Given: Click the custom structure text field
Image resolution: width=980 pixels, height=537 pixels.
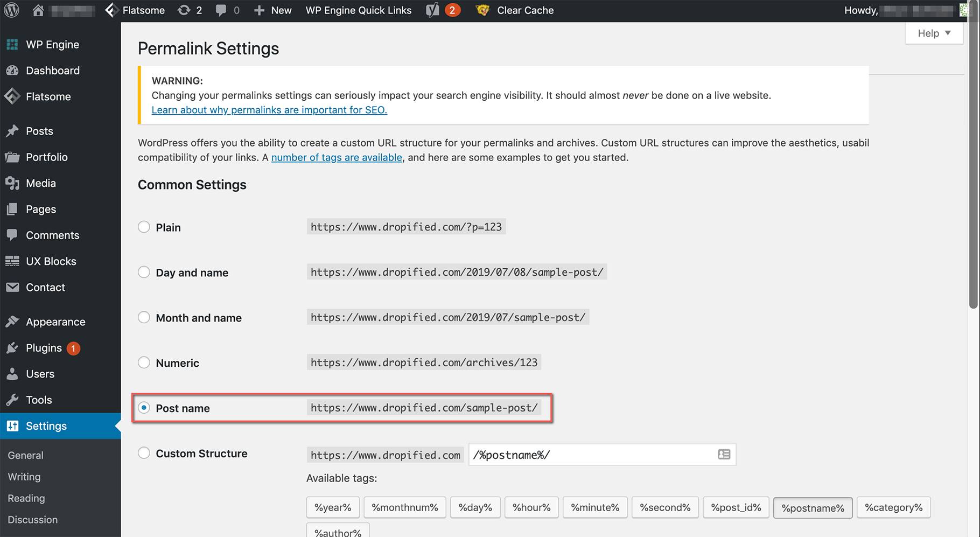Looking at the screenshot, I should coord(602,455).
